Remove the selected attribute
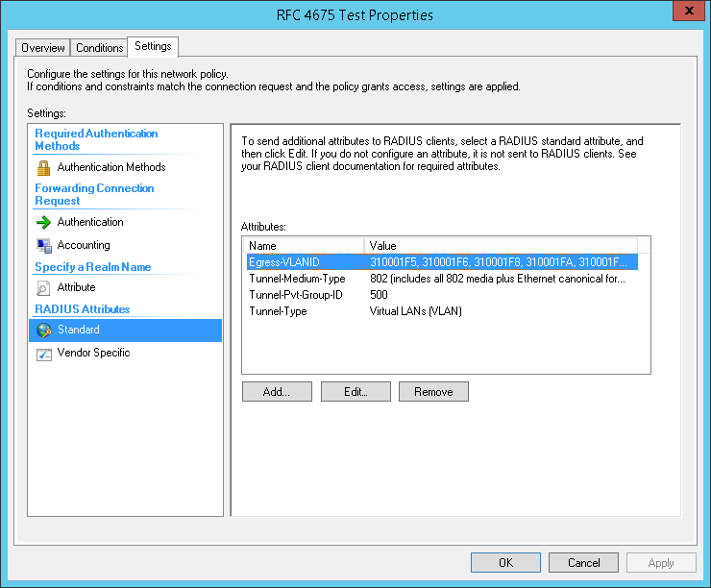This screenshot has width=711, height=588. (x=433, y=392)
